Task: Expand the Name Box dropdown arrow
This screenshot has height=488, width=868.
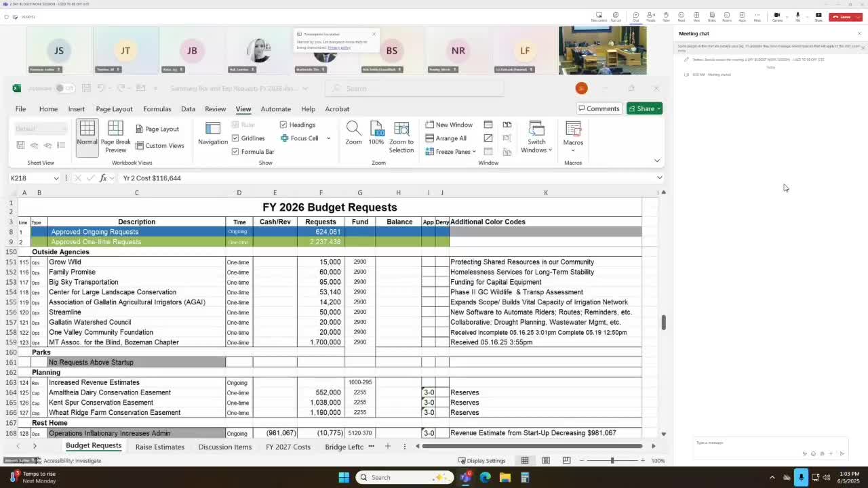Action: [x=56, y=178]
